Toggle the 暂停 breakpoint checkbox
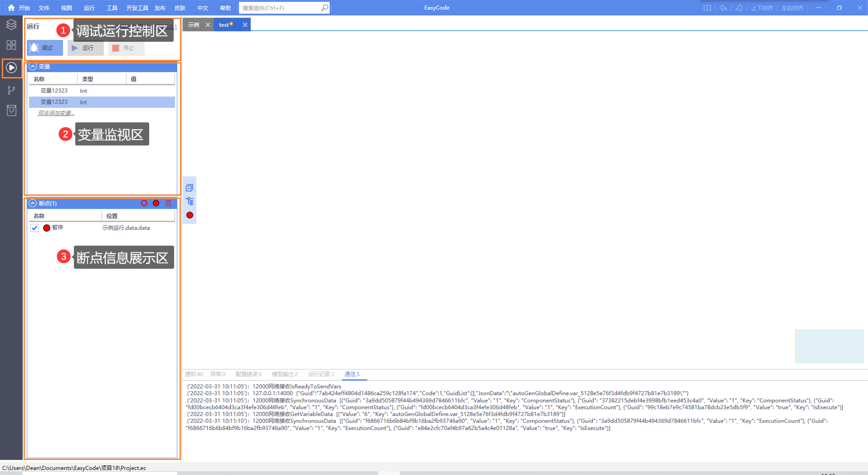The height and width of the screenshot is (475, 868). pos(34,228)
